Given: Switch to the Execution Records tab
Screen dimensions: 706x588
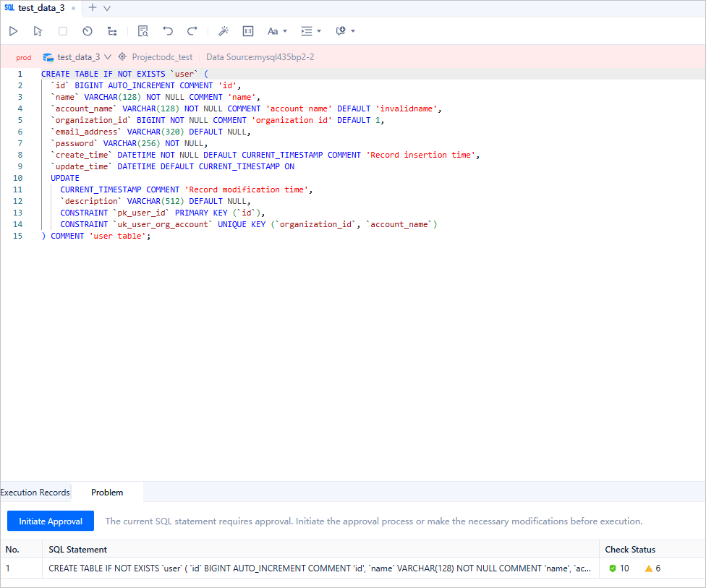Looking at the screenshot, I should (35, 493).
